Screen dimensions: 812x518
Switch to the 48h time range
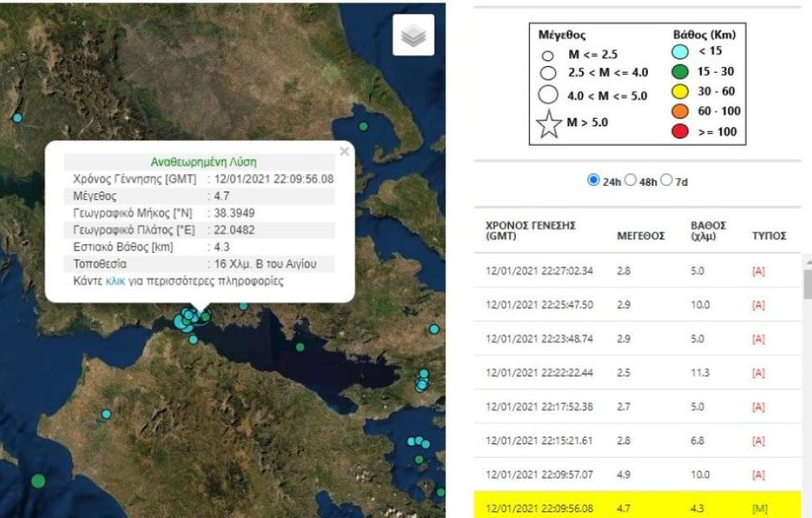coord(631,179)
